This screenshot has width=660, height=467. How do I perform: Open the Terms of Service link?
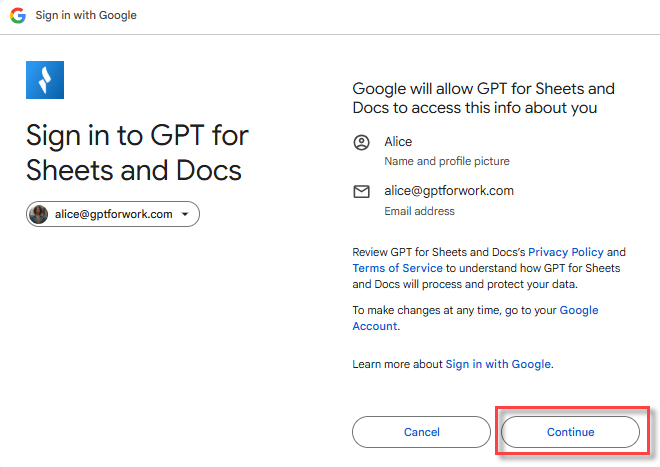click(x=397, y=268)
